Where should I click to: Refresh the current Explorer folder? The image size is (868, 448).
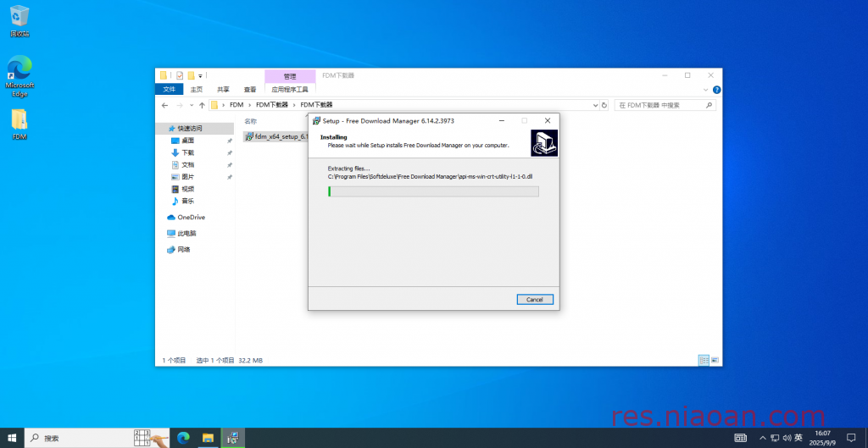click(604, 105)
